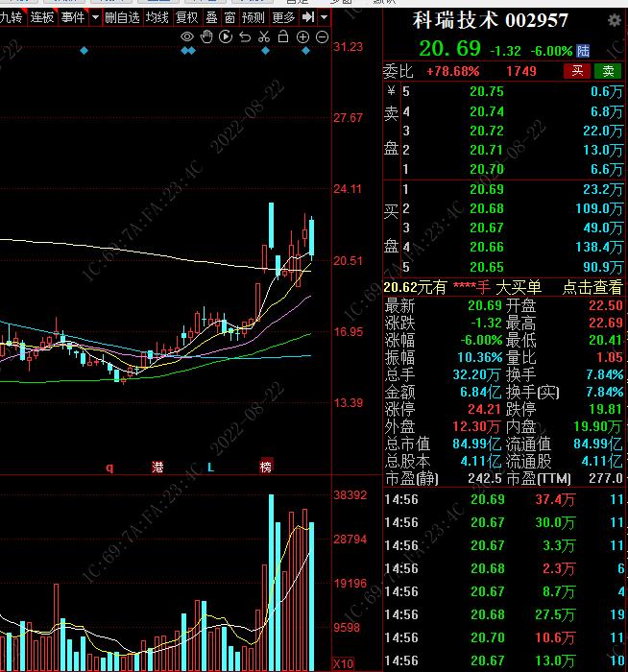The height and width of the screenshot is (672, 628).
Task: Click the undo arrow icon
Action: coord(245,37)
